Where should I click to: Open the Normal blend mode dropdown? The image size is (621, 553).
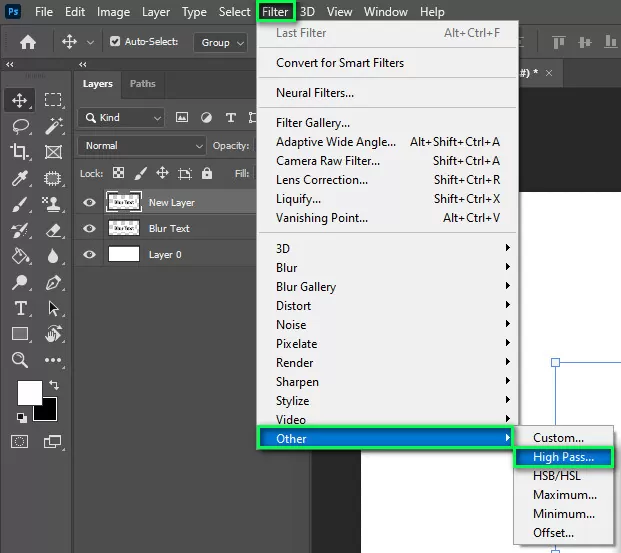pyautogui.click(x=142, y=146)
